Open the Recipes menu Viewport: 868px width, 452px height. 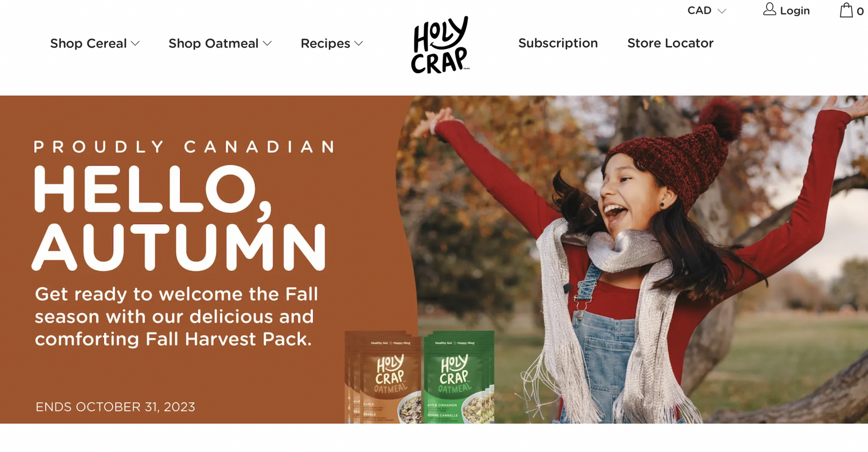click(325, 43)
